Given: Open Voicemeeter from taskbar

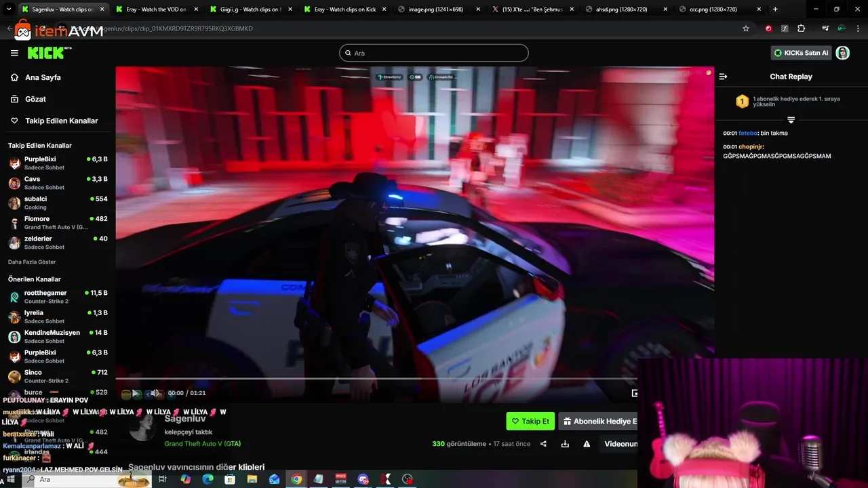Looking at the screenshot, I should tap(340, 479).
